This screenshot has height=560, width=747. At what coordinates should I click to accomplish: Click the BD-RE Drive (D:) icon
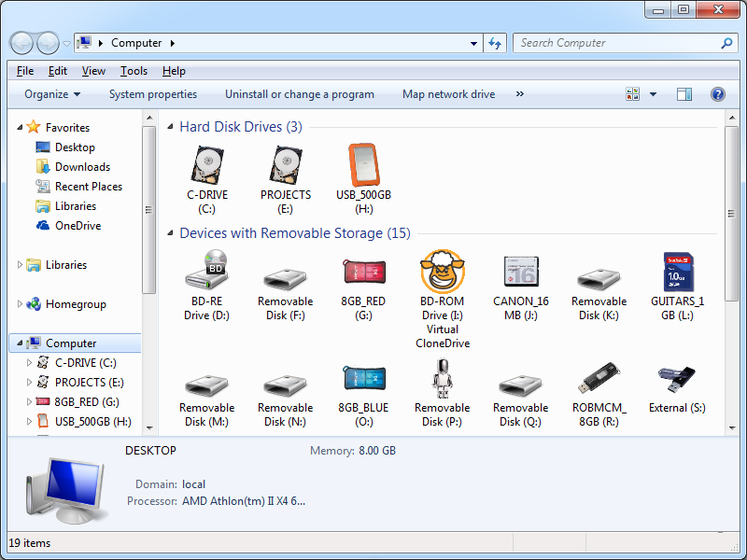pos(207,271)
